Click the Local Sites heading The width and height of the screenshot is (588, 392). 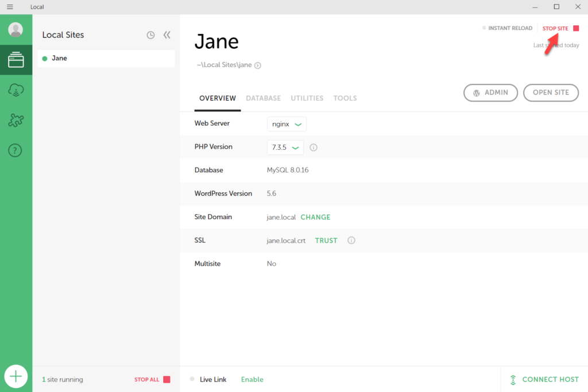point(63,35)
